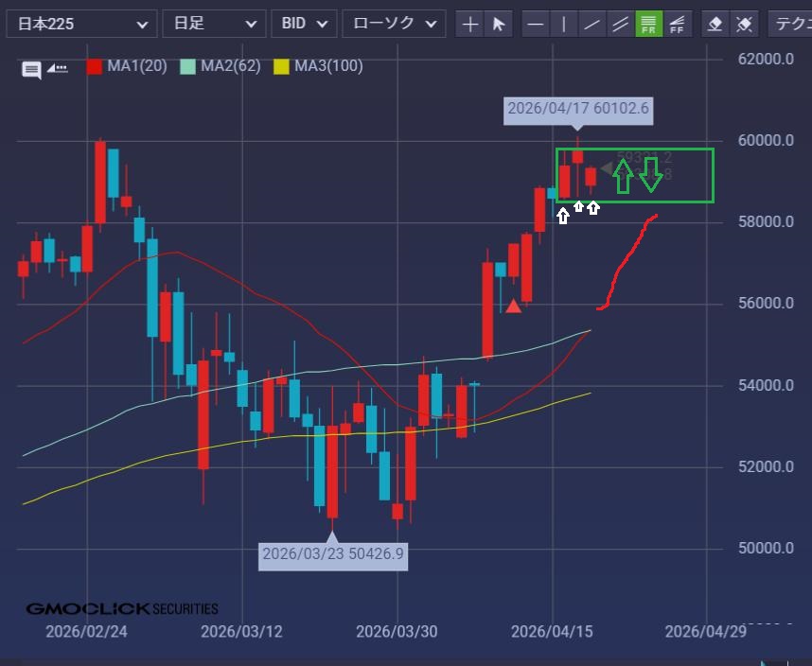Open the 日足 timeframe dropdown
The width and height of the screenshot is (812, 666).
tap(214, 24)
